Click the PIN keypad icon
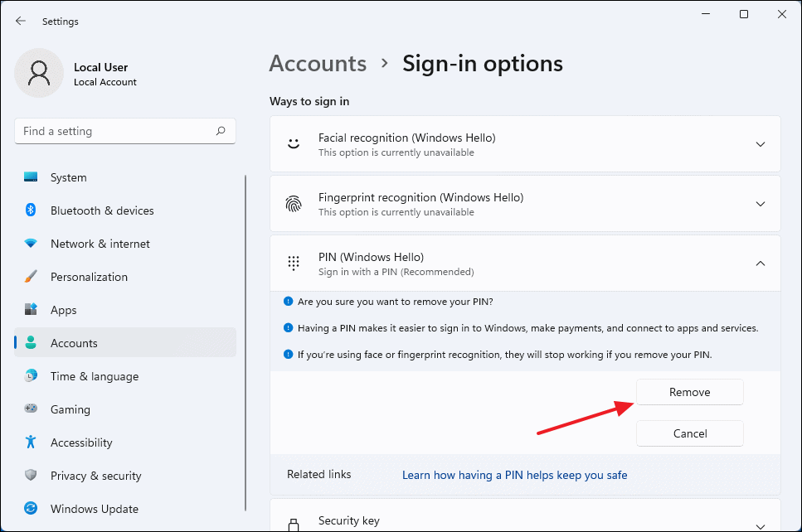 pos(294,263)
